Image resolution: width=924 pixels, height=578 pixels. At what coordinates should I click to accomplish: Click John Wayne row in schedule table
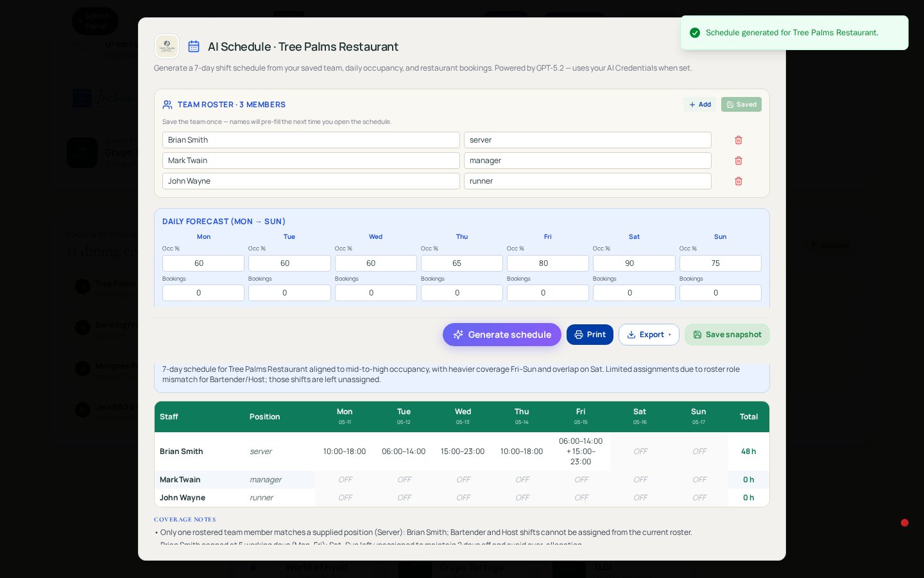point(462,498)
